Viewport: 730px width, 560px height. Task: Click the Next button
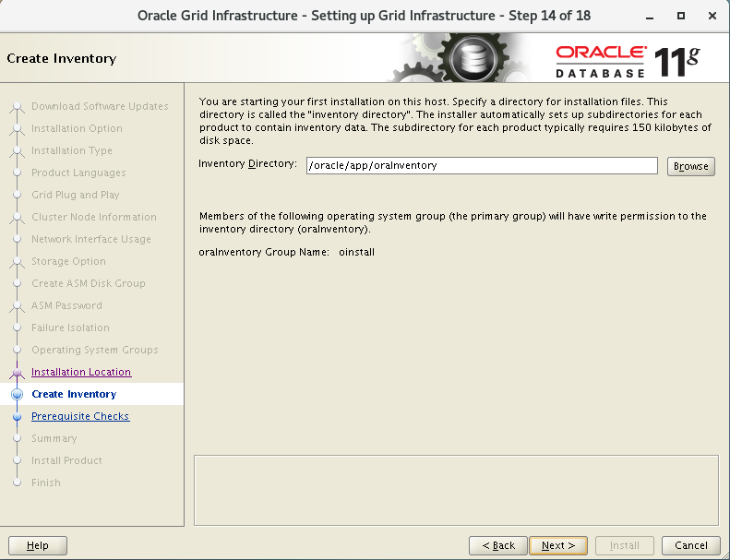[x=558, y=545]
